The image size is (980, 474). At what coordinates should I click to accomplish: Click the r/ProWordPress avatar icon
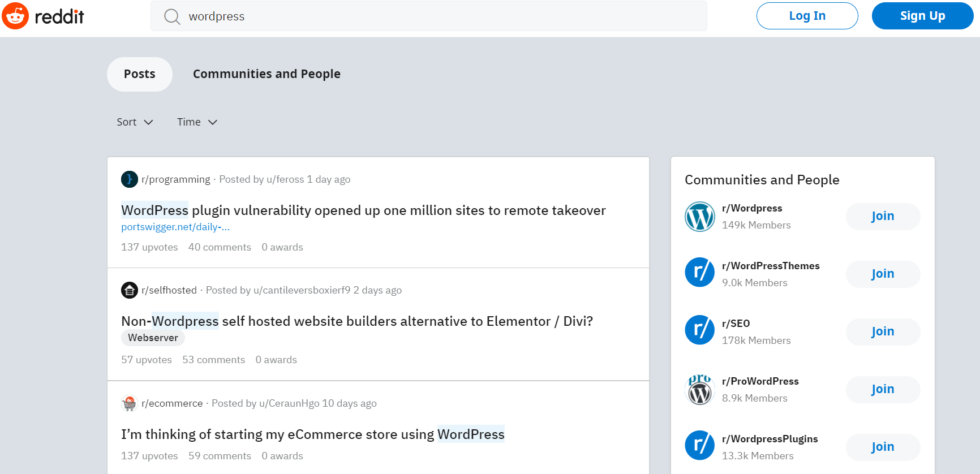click(x=700, y=390)
